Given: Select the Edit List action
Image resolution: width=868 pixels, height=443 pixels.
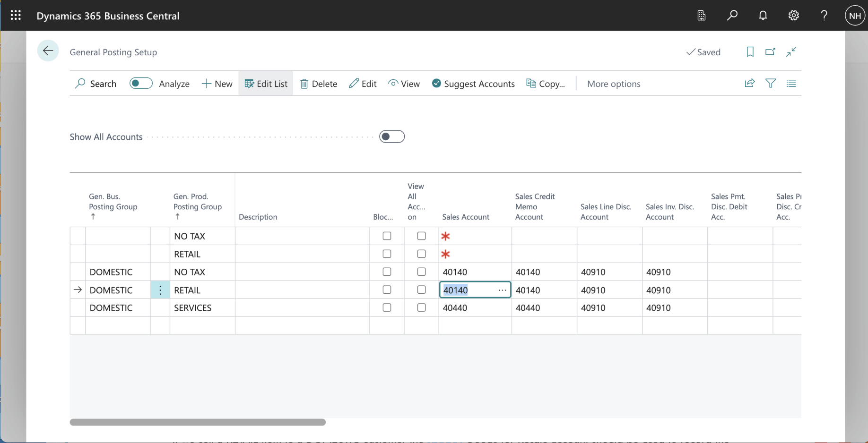Looking at the screenshot, I should (x=266, y=84).
